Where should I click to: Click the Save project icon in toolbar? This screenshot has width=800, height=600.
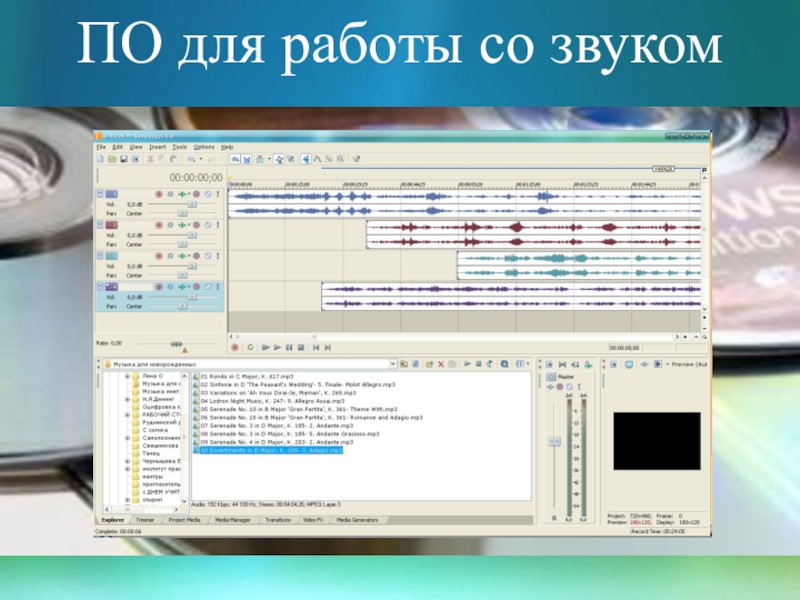tap(122, 158)
